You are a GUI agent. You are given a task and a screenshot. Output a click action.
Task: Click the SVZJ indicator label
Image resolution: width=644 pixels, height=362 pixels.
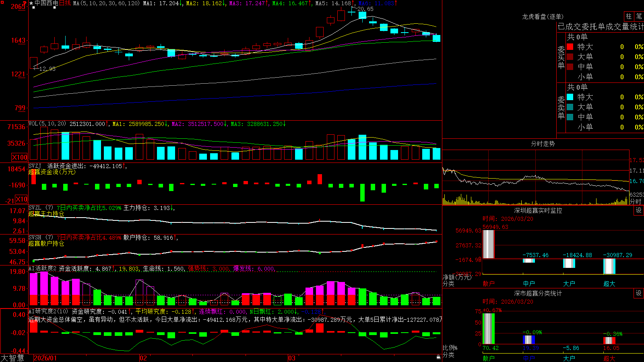tap(35, 166)
